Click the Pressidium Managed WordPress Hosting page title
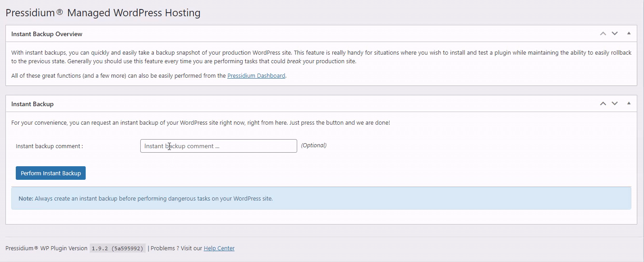The width and height of the screenshot is (644, 262). tap(103, 13)
